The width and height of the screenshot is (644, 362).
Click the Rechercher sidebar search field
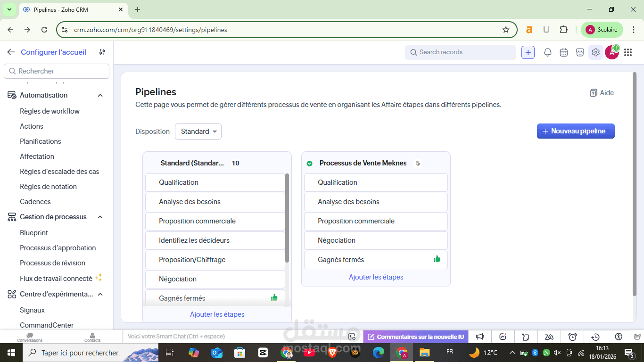(x=57, y=71)
